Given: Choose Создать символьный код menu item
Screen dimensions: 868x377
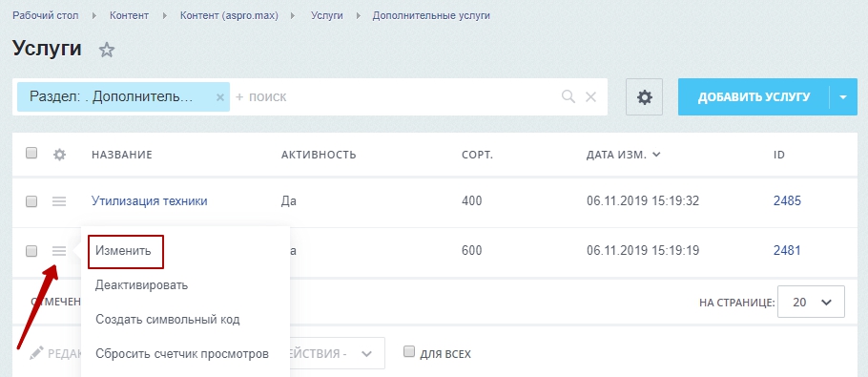Looking at the screenshot, I should click(x=167, y=320).
